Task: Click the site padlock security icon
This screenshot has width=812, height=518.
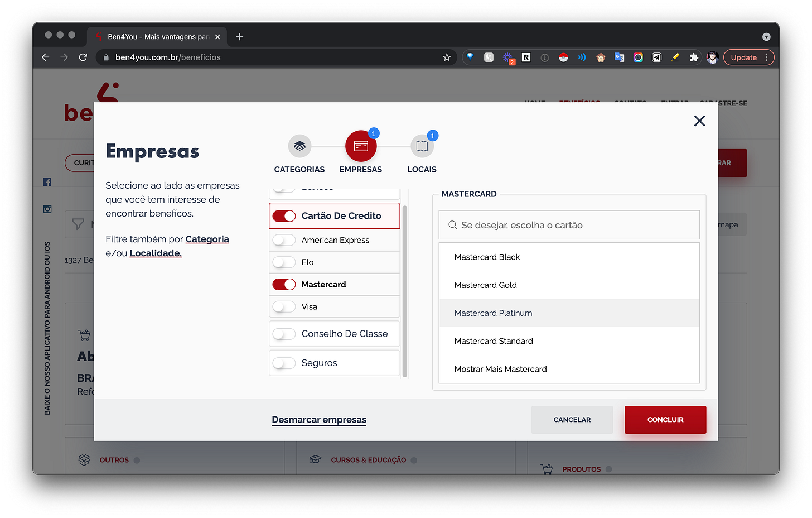Action: 106,57
